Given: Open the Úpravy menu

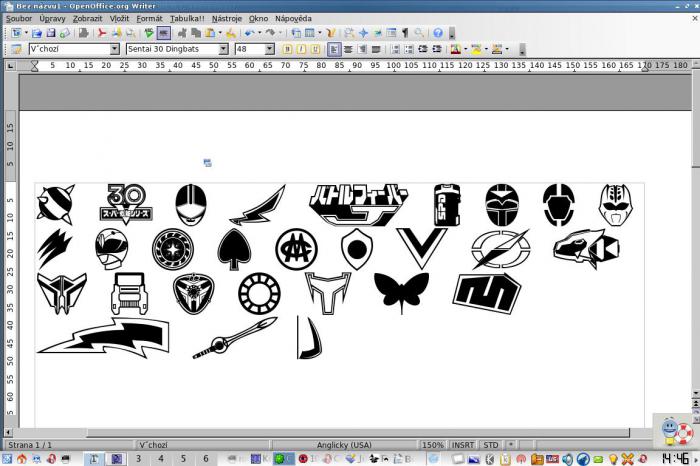Looking at the screenshot, I should [x=52, y=19].
